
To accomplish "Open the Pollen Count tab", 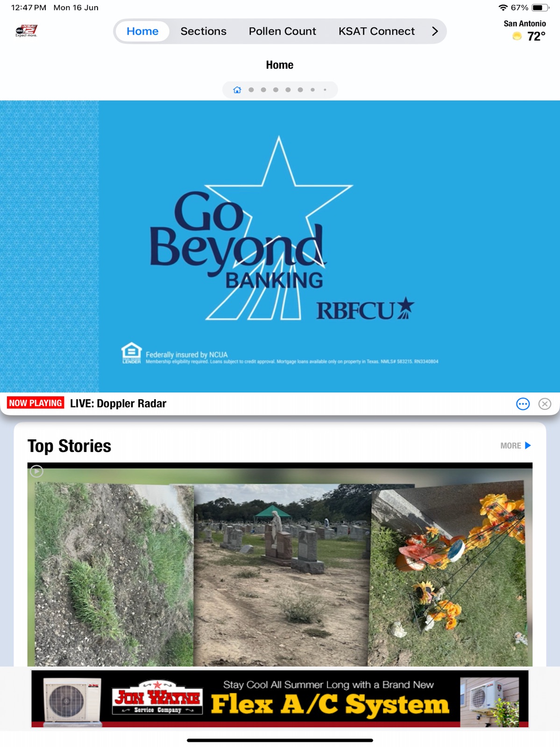I will coord(282,31).
